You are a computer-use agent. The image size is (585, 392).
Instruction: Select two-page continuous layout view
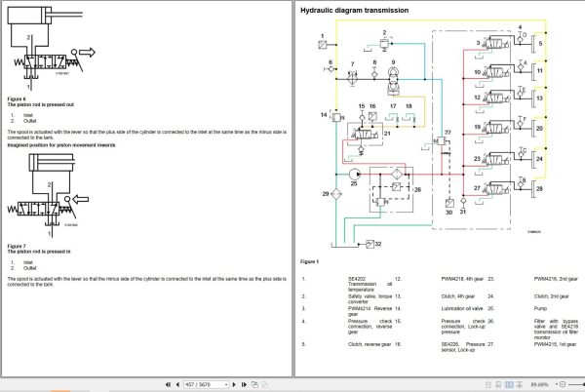(520, 384)
